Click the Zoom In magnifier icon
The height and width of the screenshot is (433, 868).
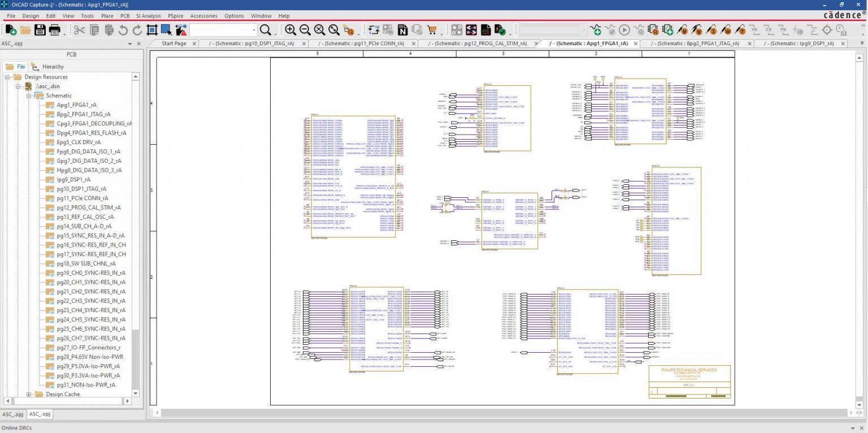click(290, 30)
